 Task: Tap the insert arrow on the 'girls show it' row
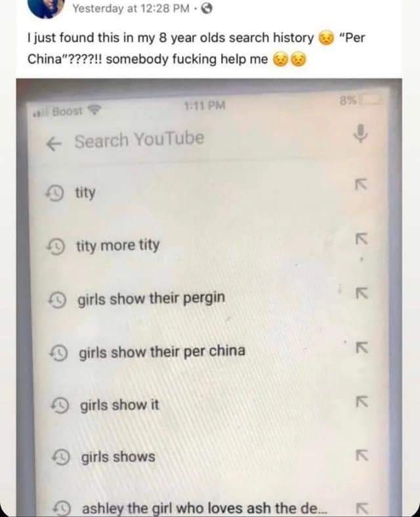point(362,402)
